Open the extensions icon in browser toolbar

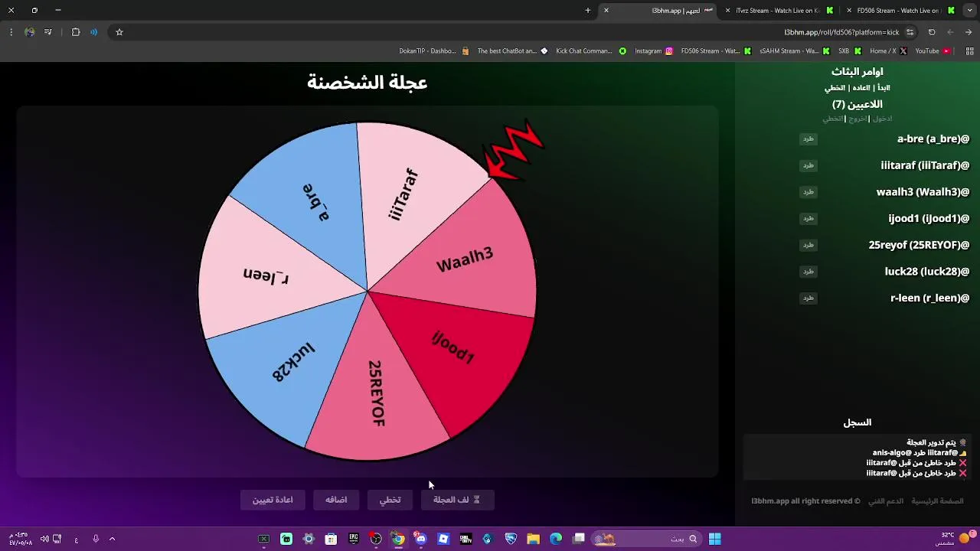tap(76, 32)
